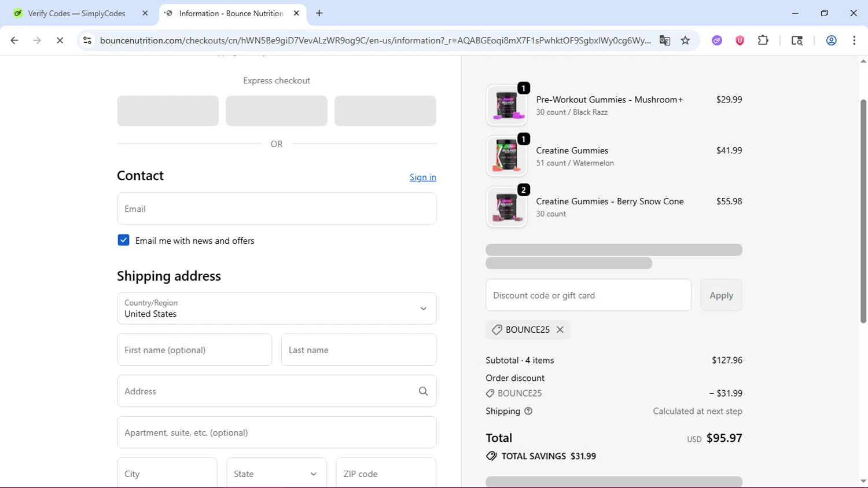Click the browser address bar URL

tap(375, 41)
